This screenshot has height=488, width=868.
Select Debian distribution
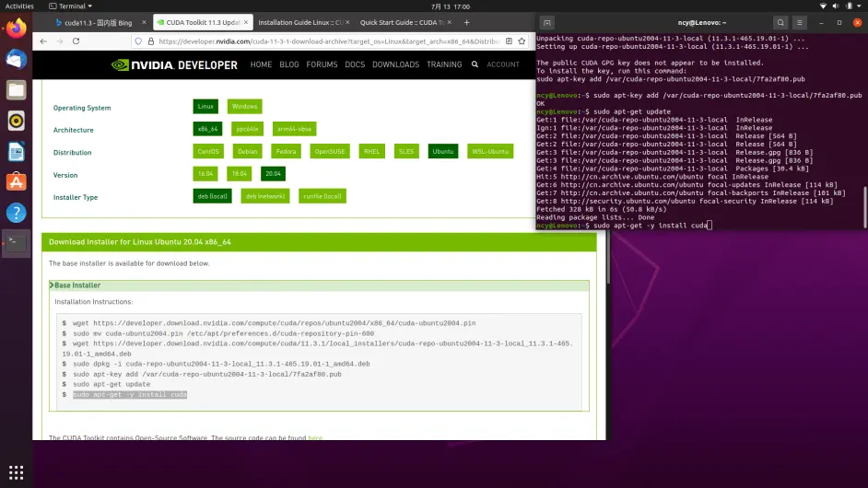(248, 151)
